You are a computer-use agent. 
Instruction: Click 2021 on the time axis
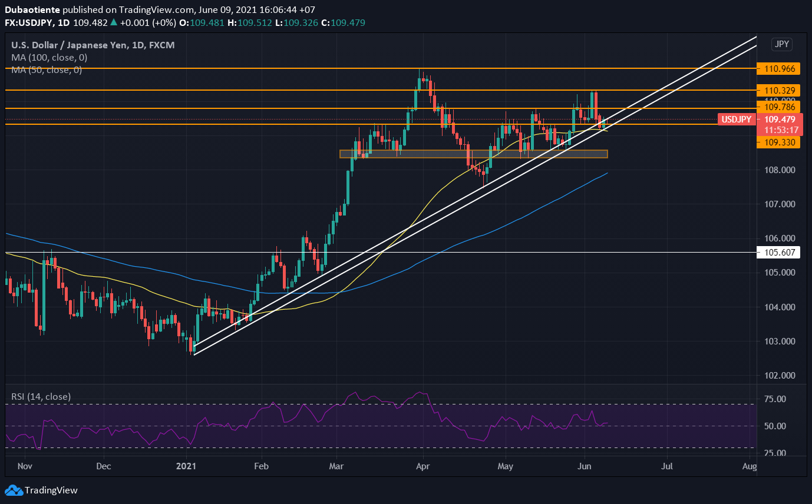point(187,466)
